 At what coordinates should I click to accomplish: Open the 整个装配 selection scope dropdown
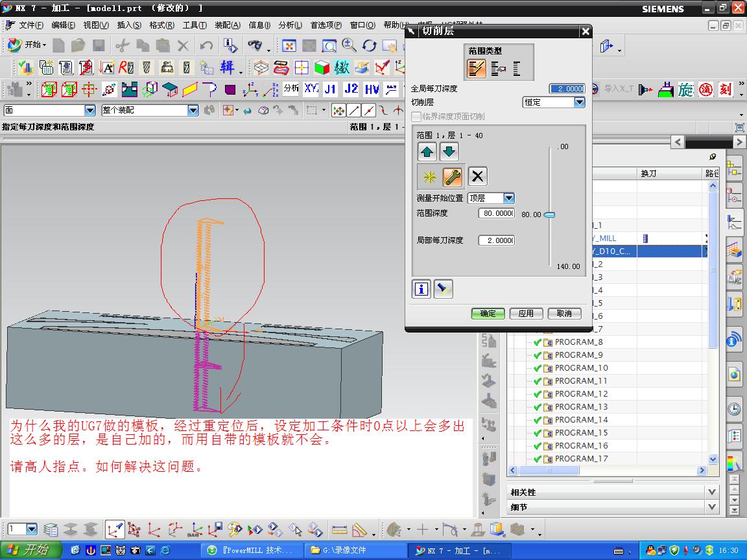click(193, 111)
